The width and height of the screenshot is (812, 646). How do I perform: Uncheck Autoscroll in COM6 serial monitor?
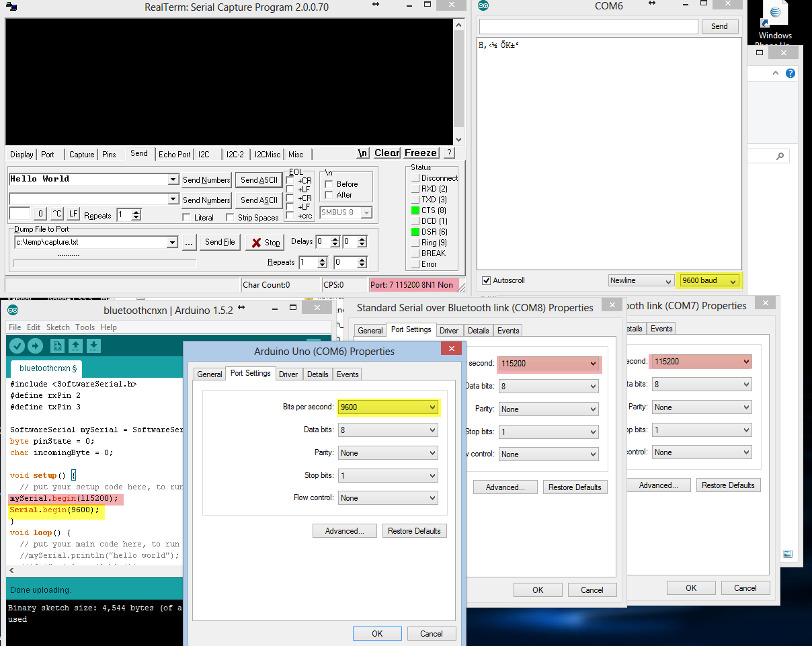pyautogui.click(x=487, y=280)
